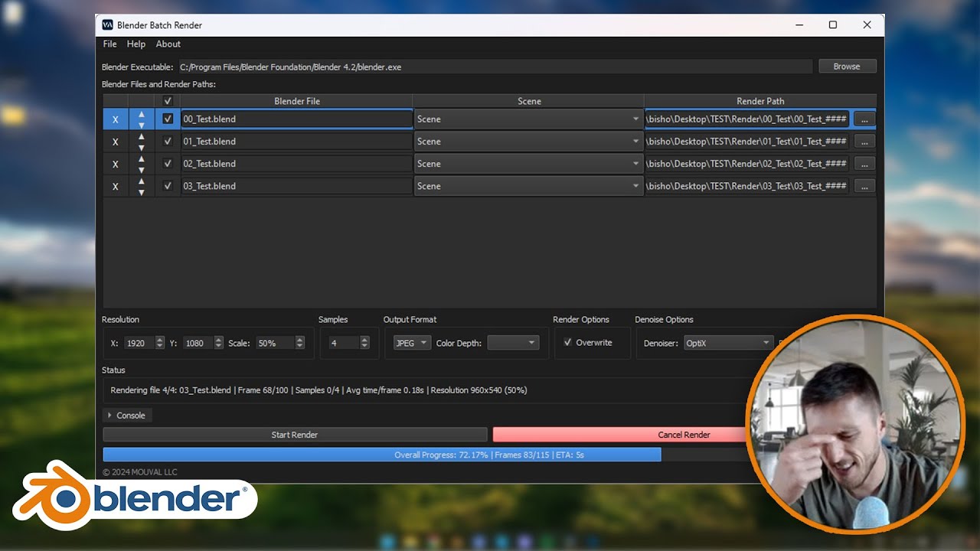
Task: Open render path browser for 03_Test row
Action: [x=864, y=186]
